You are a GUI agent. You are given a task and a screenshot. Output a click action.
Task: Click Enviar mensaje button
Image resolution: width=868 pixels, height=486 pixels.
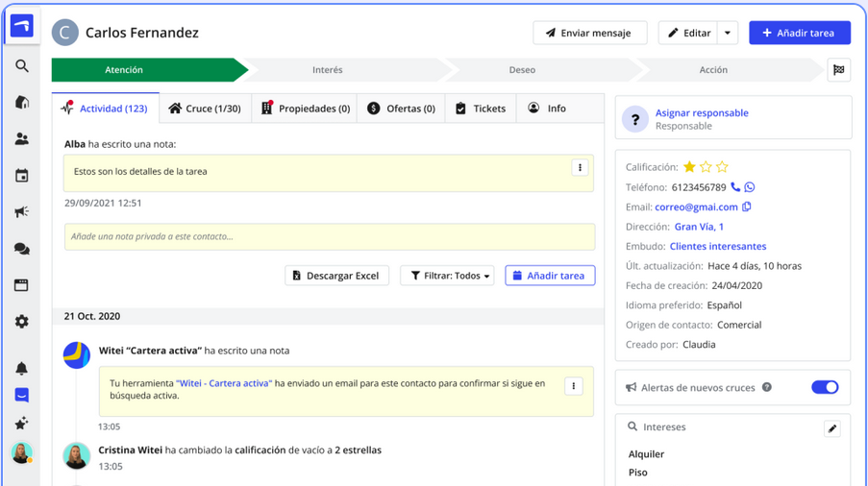[x=589, y=33]
